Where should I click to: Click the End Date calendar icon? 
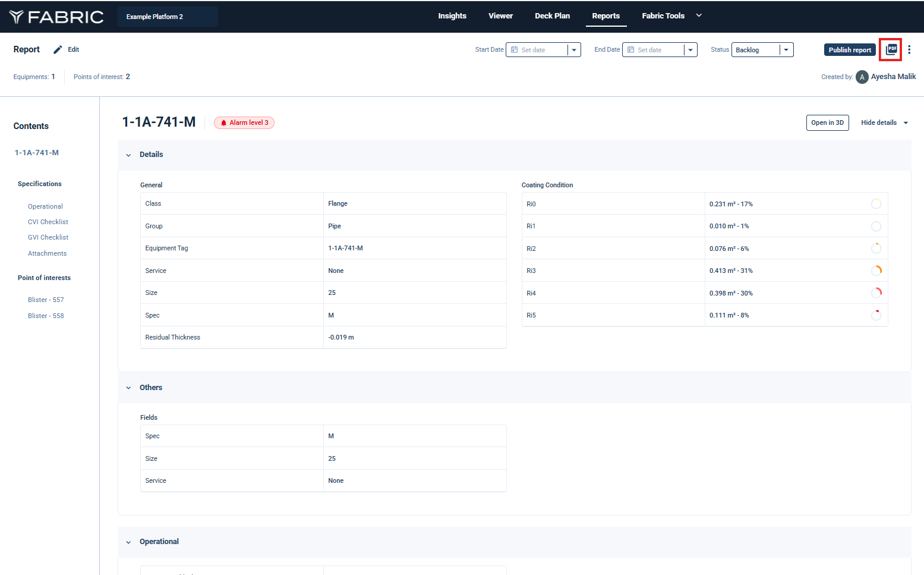[631, 50]
